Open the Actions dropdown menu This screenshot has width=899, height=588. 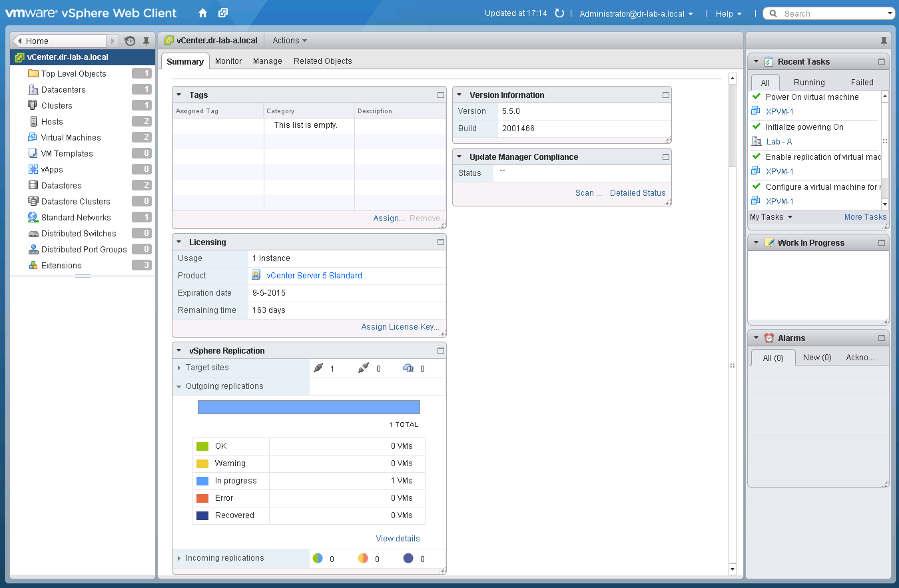pyautogui.click(x=289, y=40)
